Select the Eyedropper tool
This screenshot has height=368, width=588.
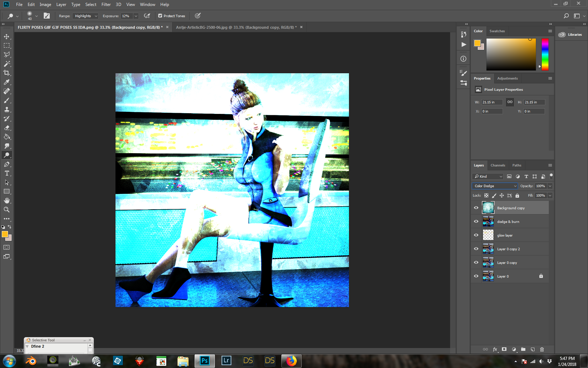pos(7,82)
